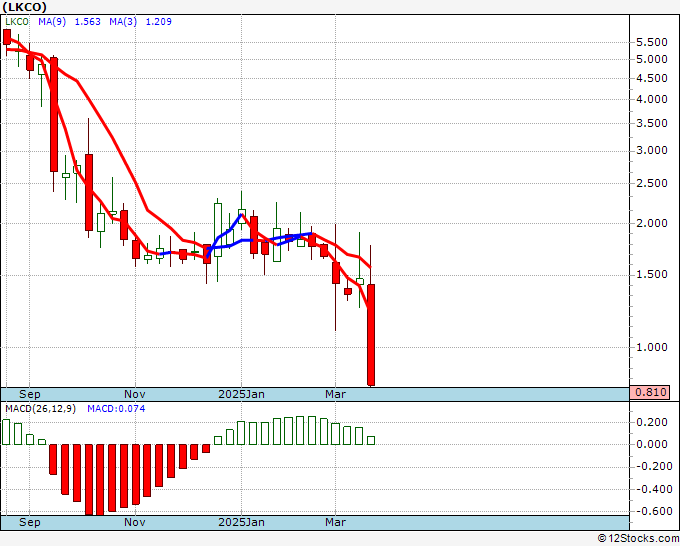Click Mar on the price chart axis
The image size is (680, 546).
336,394
